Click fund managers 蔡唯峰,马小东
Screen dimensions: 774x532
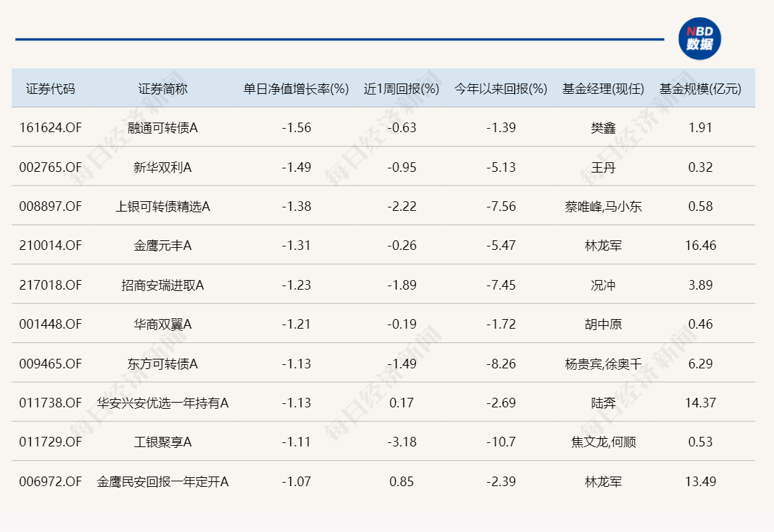[x=603, y=206]
